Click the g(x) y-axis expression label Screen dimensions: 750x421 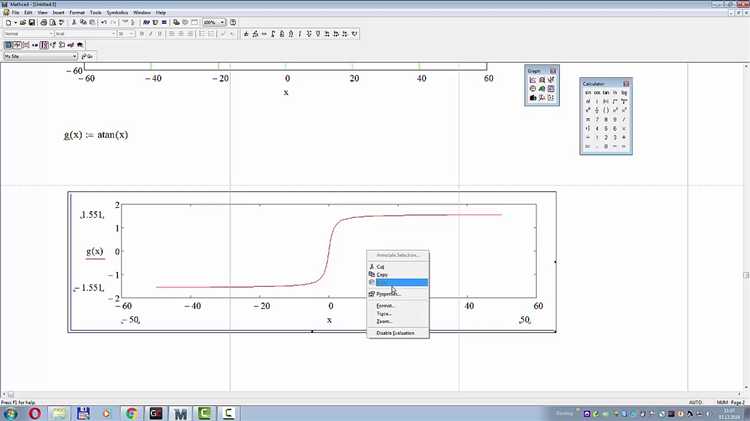coord(95,252)
